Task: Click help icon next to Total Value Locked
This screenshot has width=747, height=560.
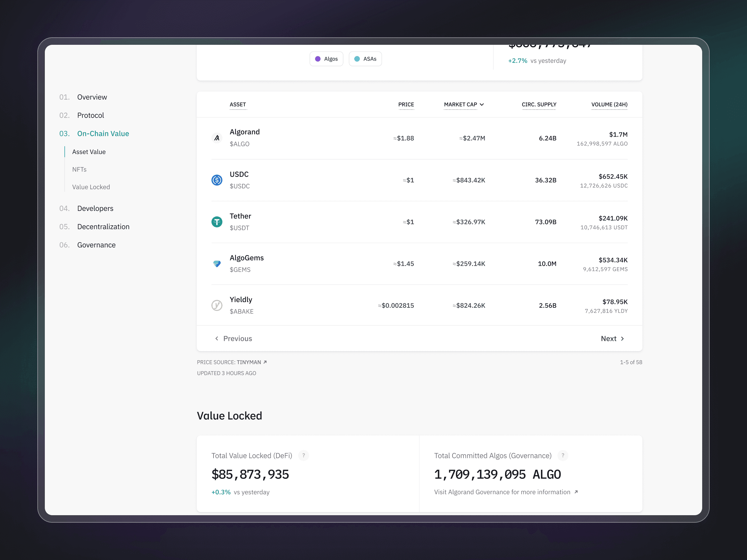Action: [x=303, y=455]
